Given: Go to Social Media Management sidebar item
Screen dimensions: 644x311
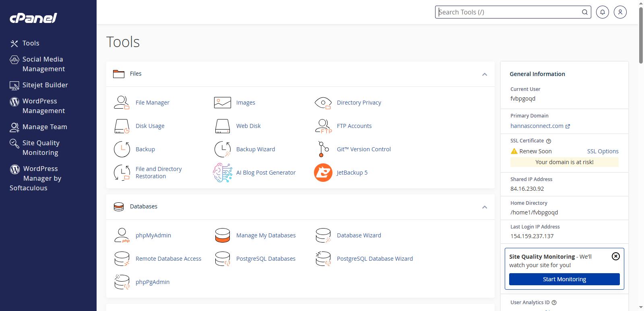Looking at the screenshot, I should [x=43, y=64].
